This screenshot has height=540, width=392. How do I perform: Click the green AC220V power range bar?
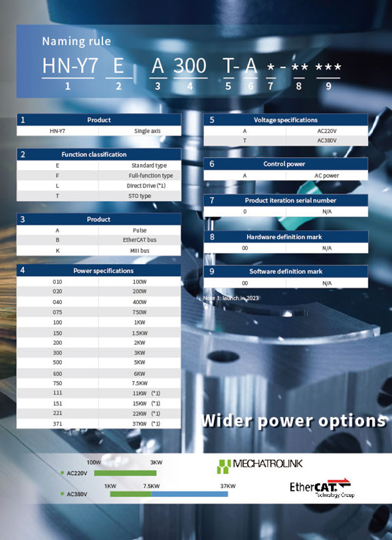125,473
